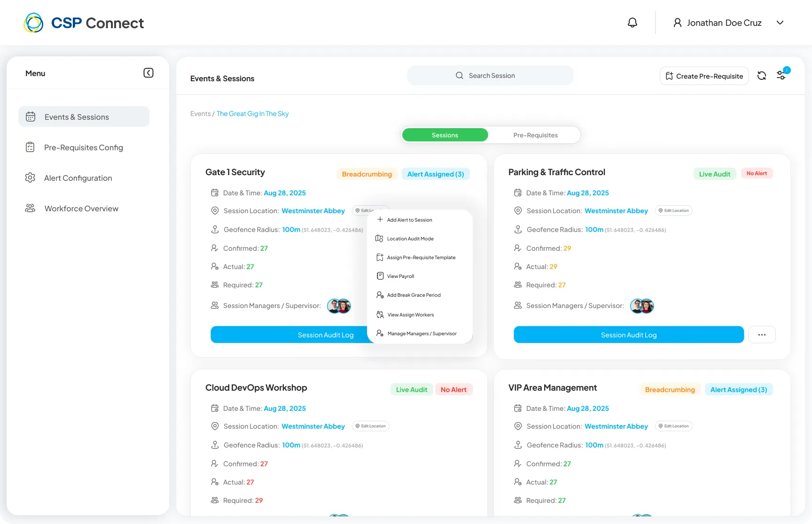Viewport: 812px width, 524px height.
Task: Click the Breadcrumbing badge on Gate 1 Security
Action: pyautogui.click(x=367, y=174)
